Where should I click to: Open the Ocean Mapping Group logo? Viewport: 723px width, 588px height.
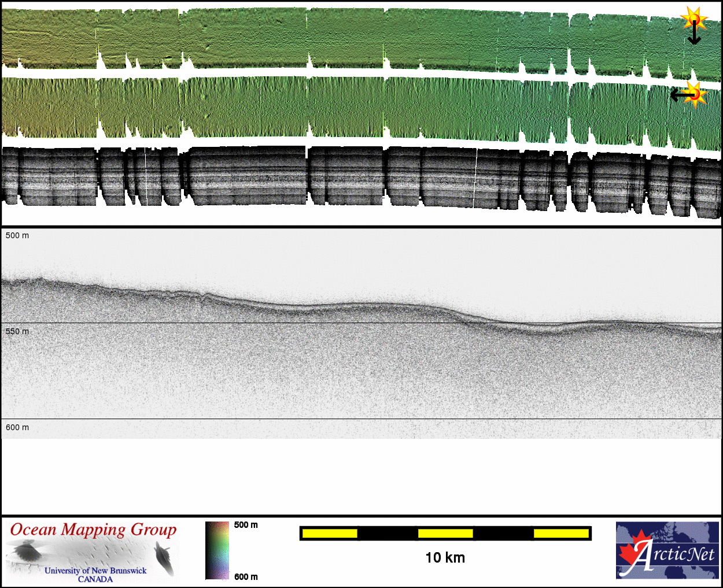[93, 551]
